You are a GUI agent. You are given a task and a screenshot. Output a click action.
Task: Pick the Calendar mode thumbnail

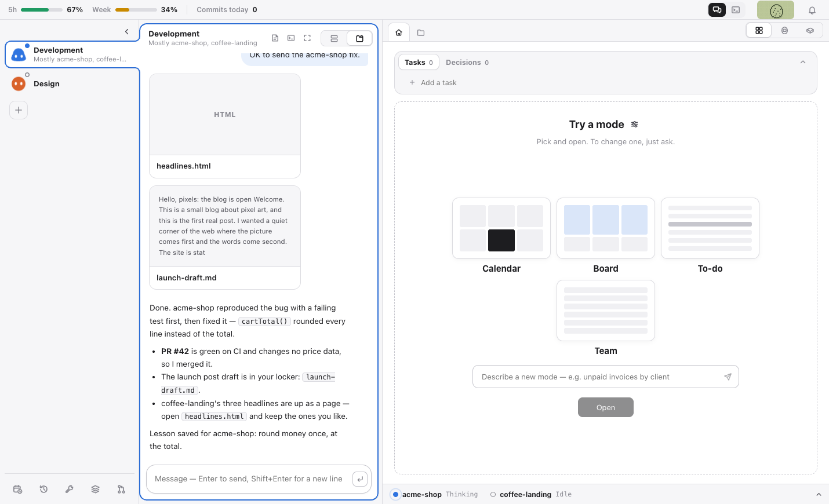(501, 228)
